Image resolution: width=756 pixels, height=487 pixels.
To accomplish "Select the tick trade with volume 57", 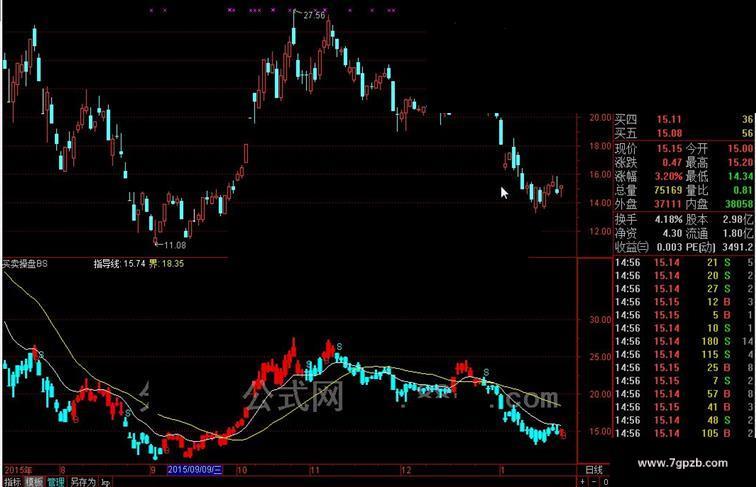I will 684,394.
